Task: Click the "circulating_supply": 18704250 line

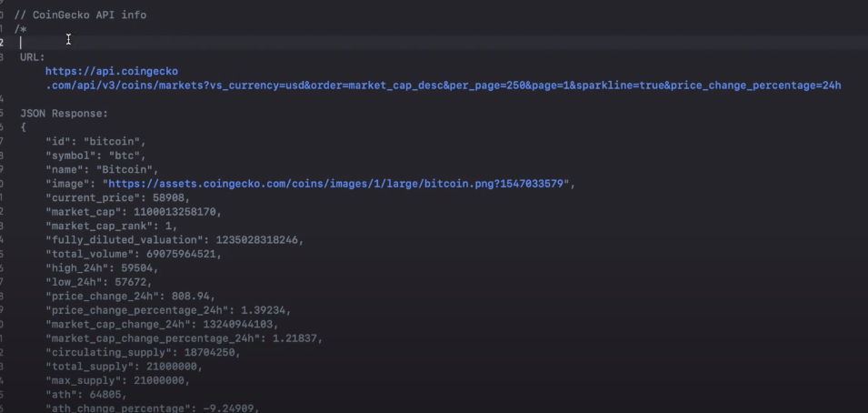Action: (144, 353)
